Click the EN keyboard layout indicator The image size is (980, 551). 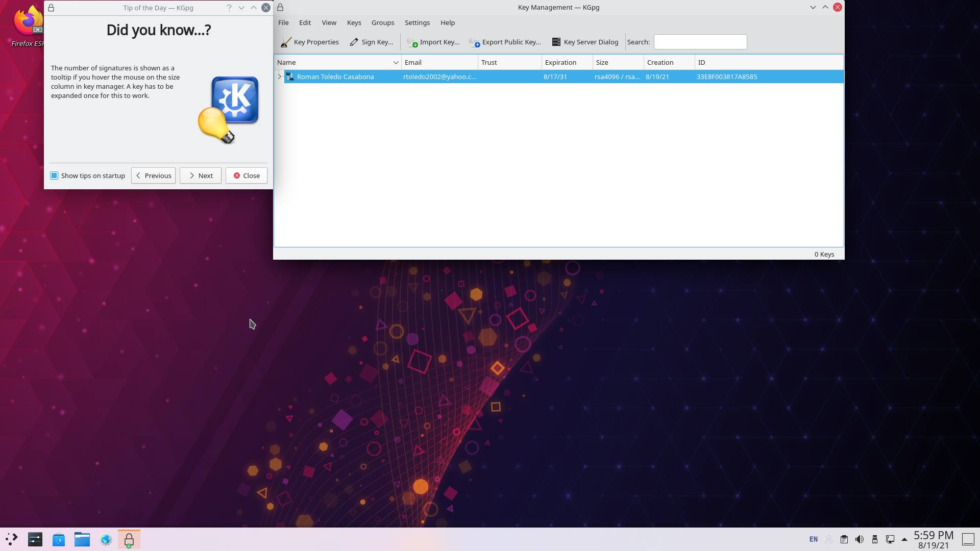[x=814, y=539]
